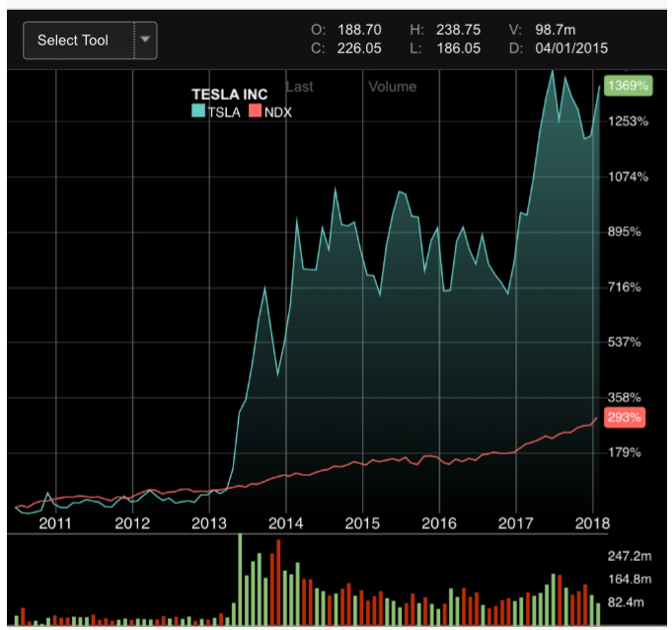Click the 2017 x-axis label
The height and width of the screenshot is (630, 672).
click(x=515, y=523)
